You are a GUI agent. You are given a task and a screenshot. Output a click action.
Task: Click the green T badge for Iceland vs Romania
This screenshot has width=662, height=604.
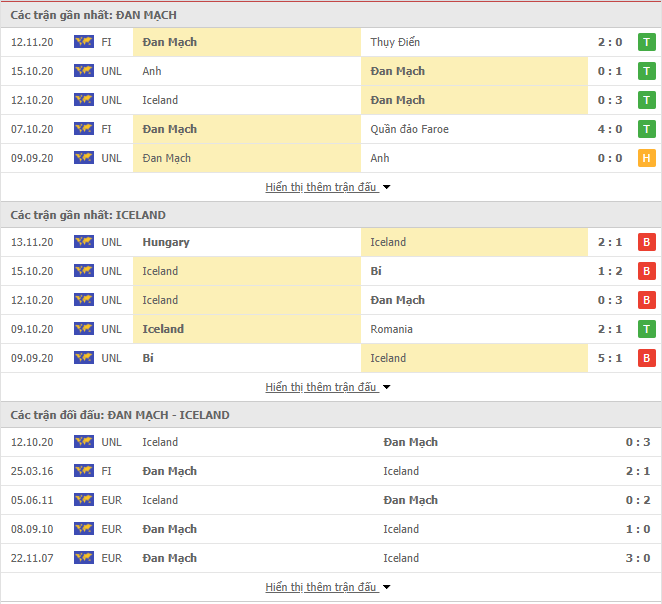point(646,329)
